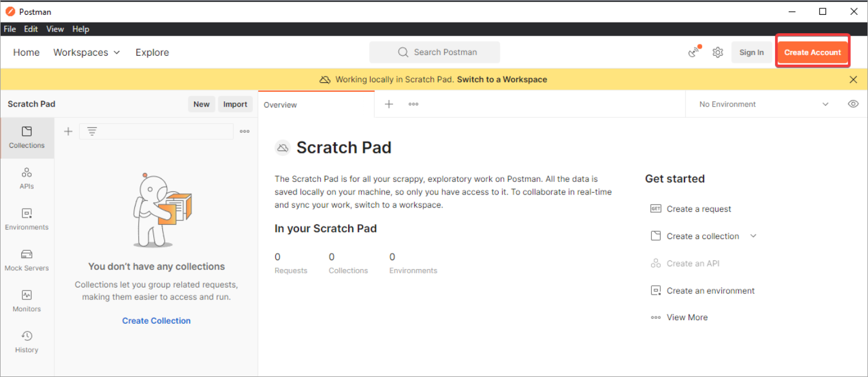Open the Monitors sidebar section

pos(27,301)
